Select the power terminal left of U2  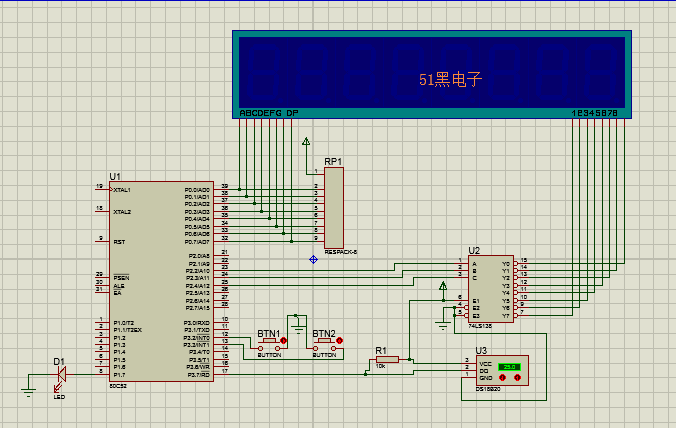point(443,286)
